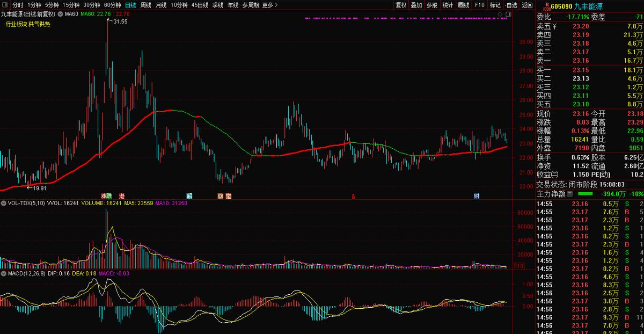Click the 叠加 overlay button
The height and width of the screenshot is (334, 644).
pyautogui.click(x=416, y=5)
